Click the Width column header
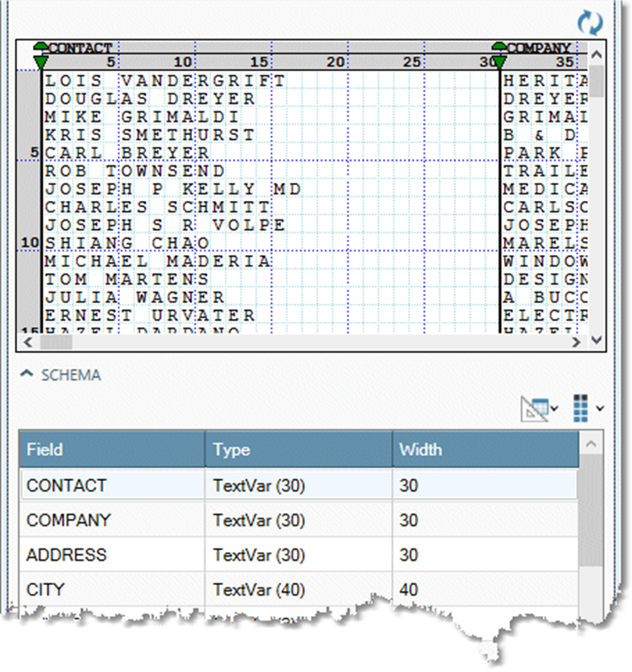632x672 pixels. click(x=484, y=450)
